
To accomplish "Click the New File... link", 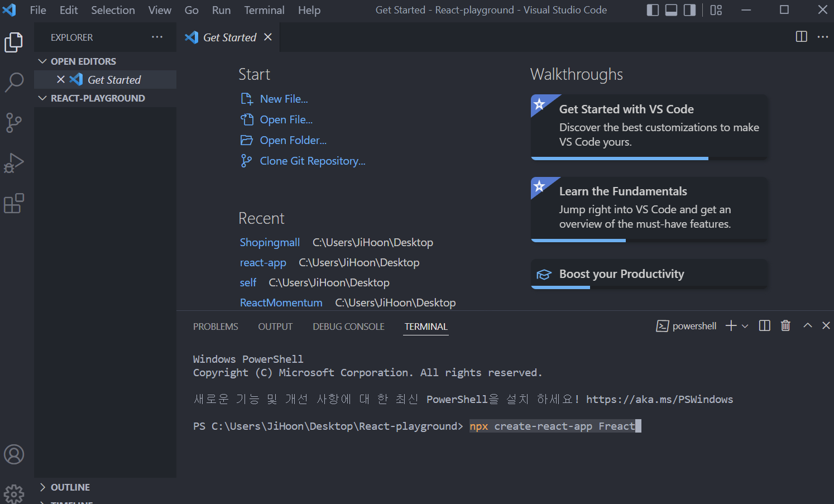I will pos(284,99).
